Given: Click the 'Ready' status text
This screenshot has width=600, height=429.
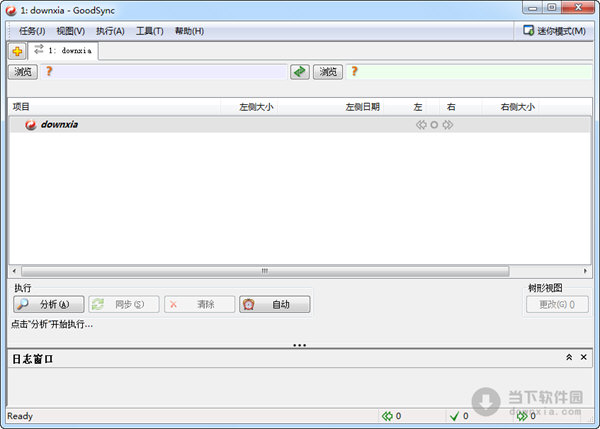Looking at the screenshot, I should point(20,416).
